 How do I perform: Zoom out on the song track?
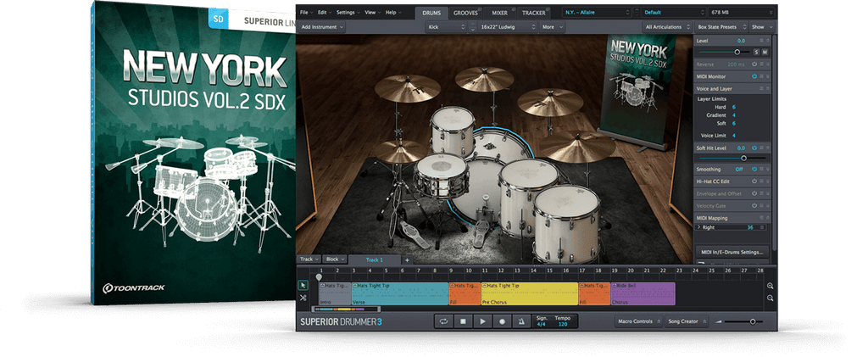(771, 298)
